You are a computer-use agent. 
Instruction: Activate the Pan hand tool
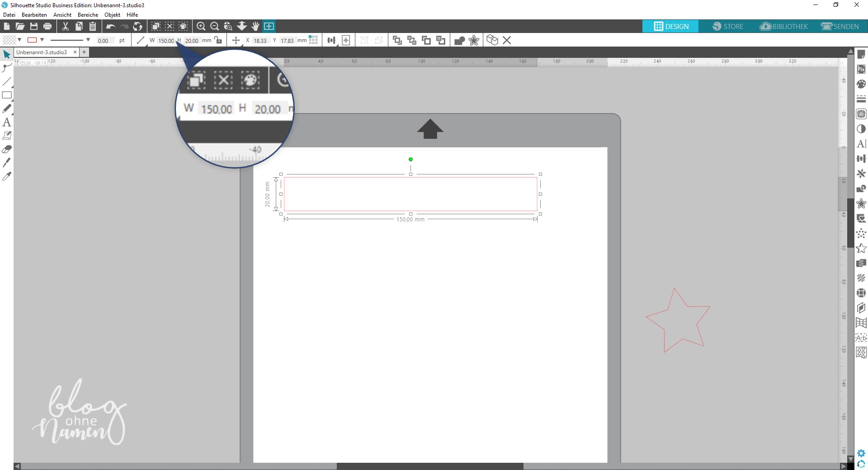255,26
